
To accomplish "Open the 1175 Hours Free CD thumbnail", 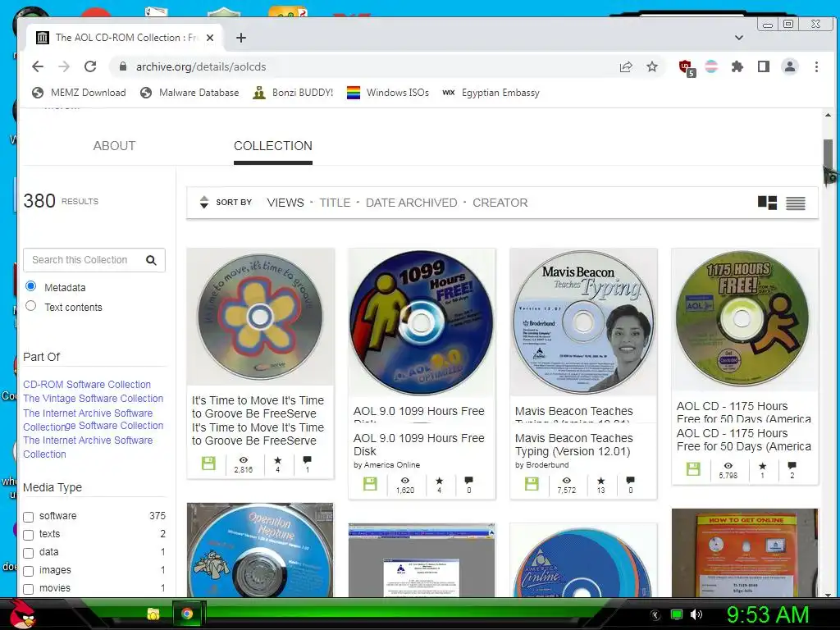I will tap(745, 319).
